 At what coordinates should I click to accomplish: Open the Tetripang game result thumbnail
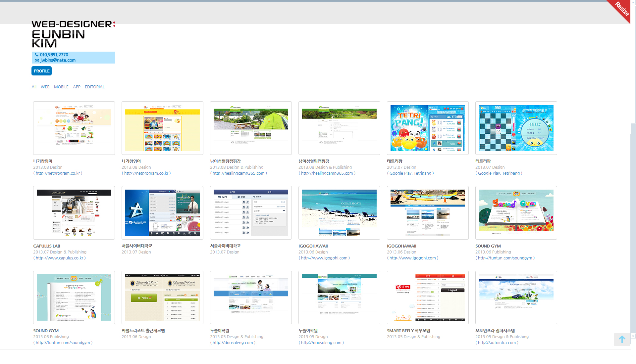[516, 128]
